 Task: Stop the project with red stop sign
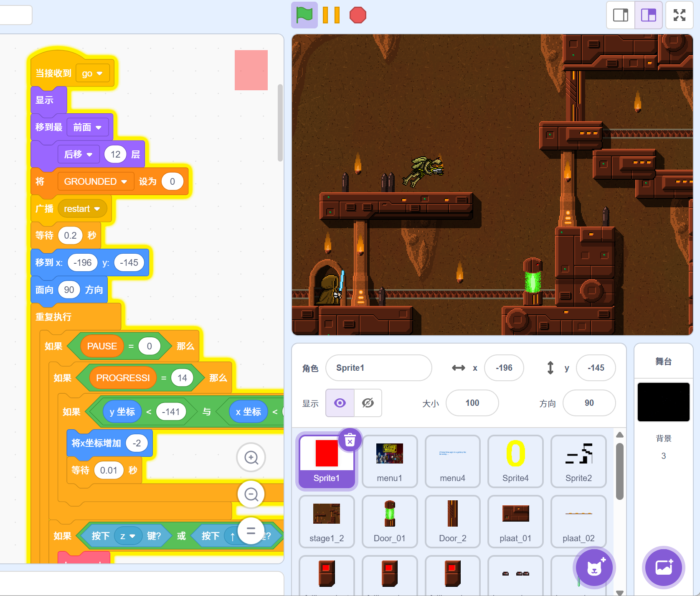(x=358, y=15)
